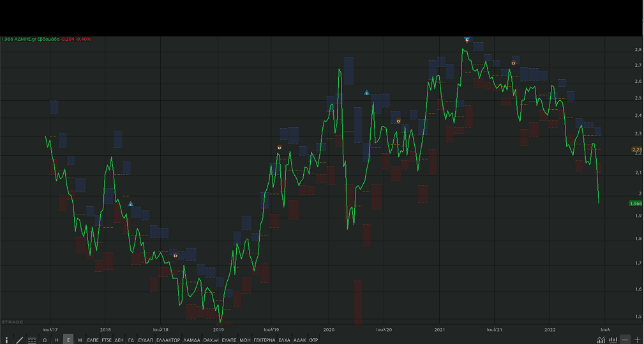Switch chart to ΕΛΛΑΚΤΩΡ
The width and height of the screenshot is (644, 344).
168,340
